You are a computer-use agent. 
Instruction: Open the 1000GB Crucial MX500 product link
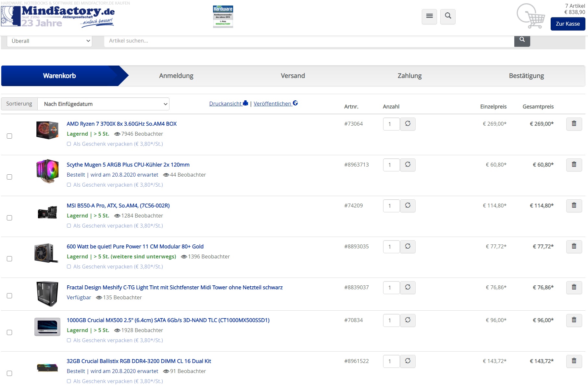[168, 320]
